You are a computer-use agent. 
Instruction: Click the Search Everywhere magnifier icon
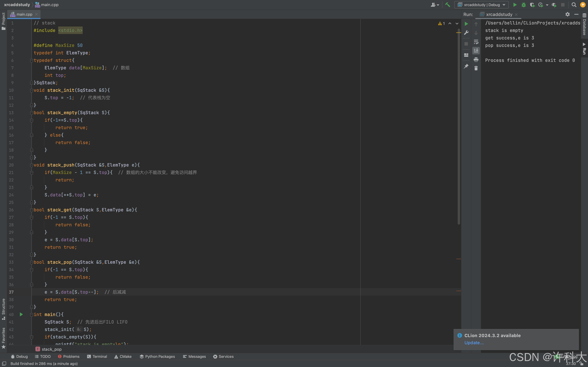tap(574, 5)
